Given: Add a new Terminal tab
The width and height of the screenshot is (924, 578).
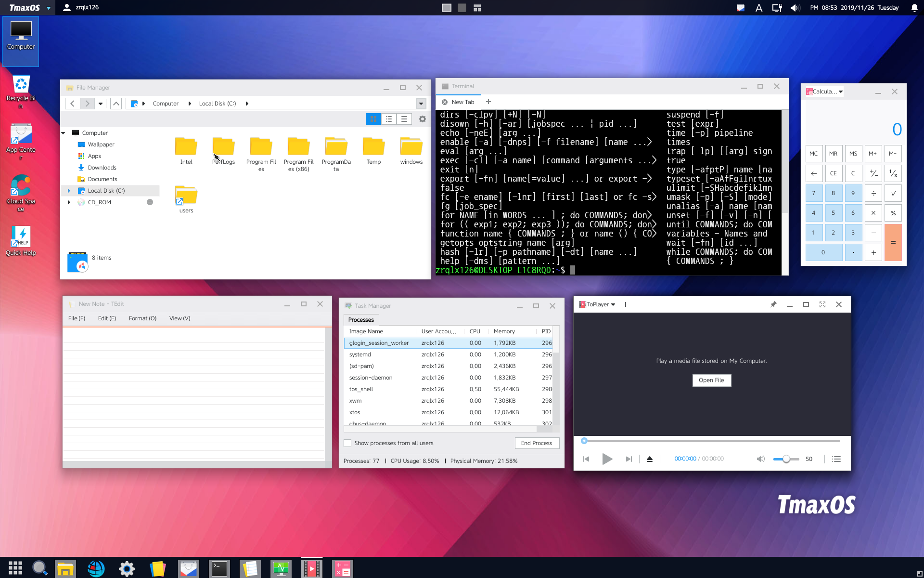Looking at the screenshot, I should [x=488, y=102].
